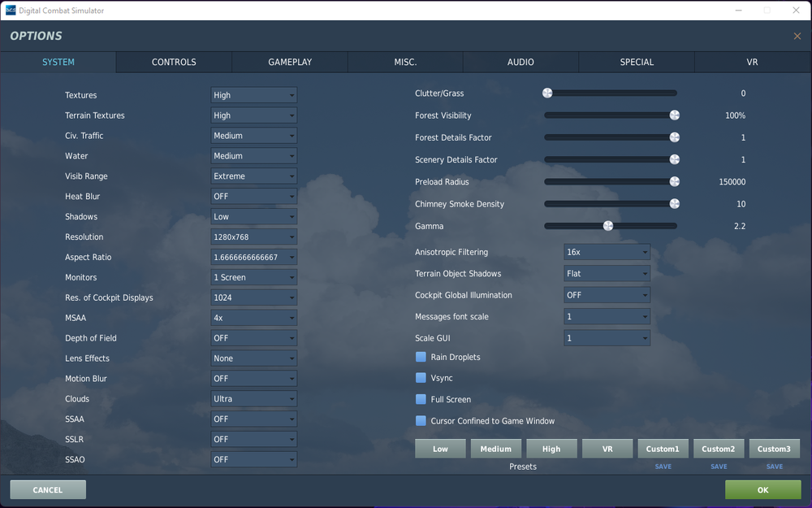Select the Custom1 preset

[663, 448]
